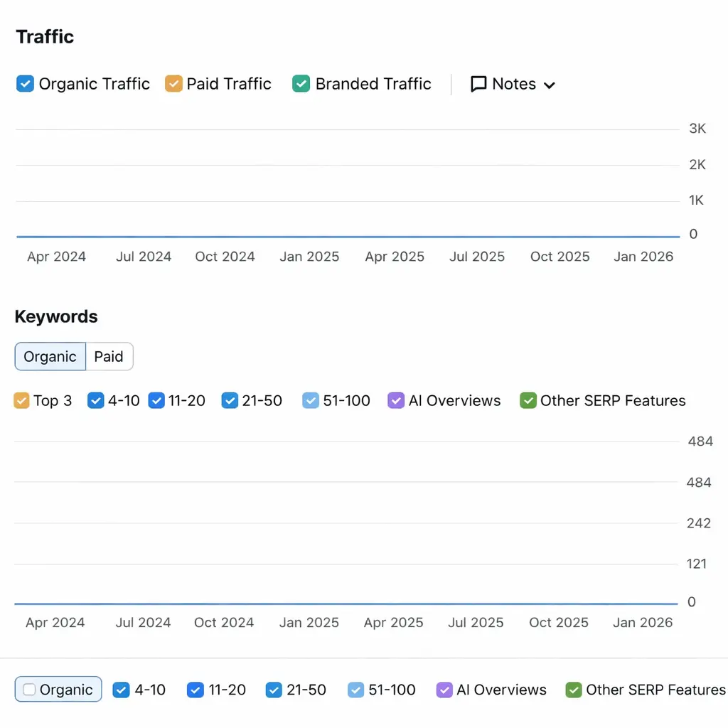Uncheck 4-10 in the bottom legend
728x728 pixels.
(x=122, y=690)
